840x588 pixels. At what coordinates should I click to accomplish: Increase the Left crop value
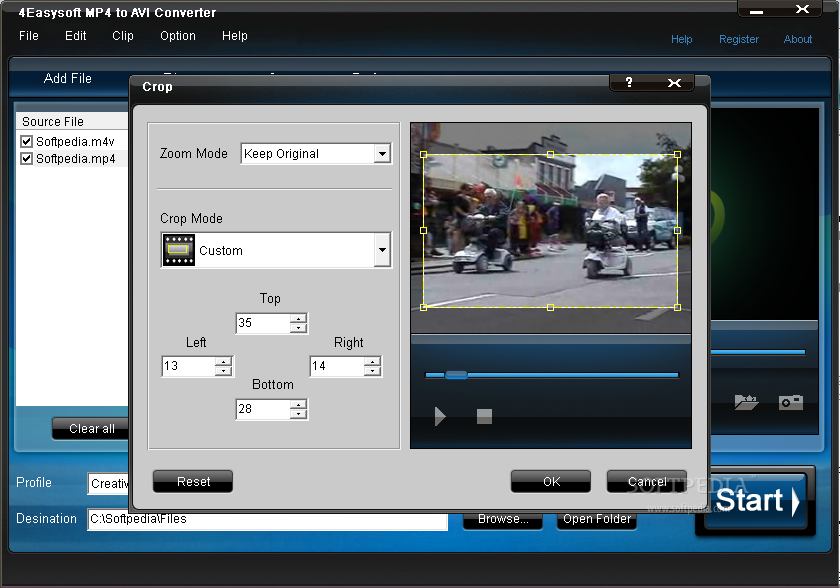coord(224,361)
